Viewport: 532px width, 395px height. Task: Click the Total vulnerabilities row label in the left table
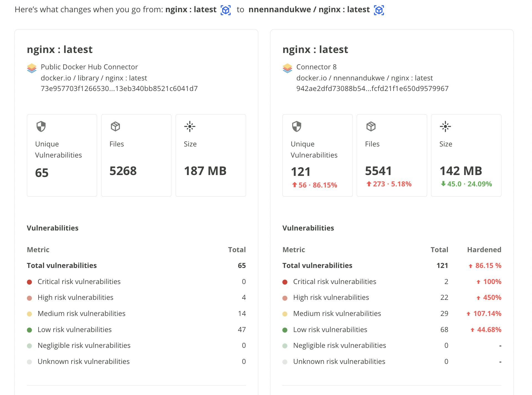pyautogui.click(x=62, y=265)
